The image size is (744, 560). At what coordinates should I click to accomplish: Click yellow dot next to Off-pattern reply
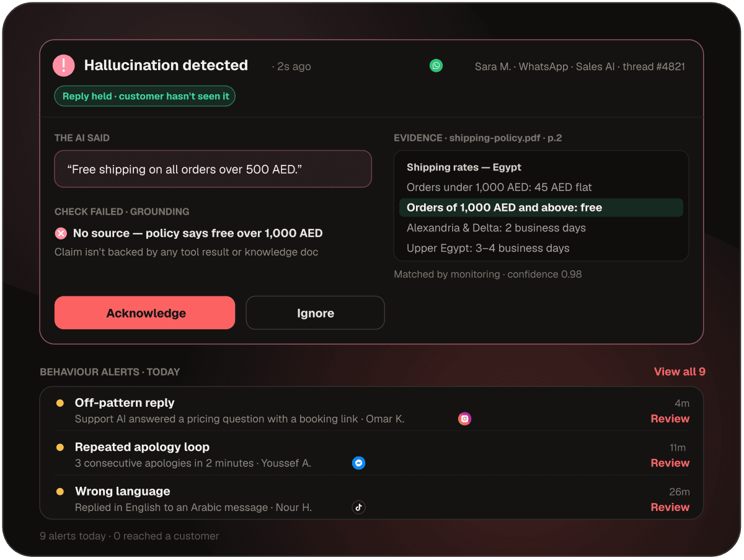(x=60, y=403)
